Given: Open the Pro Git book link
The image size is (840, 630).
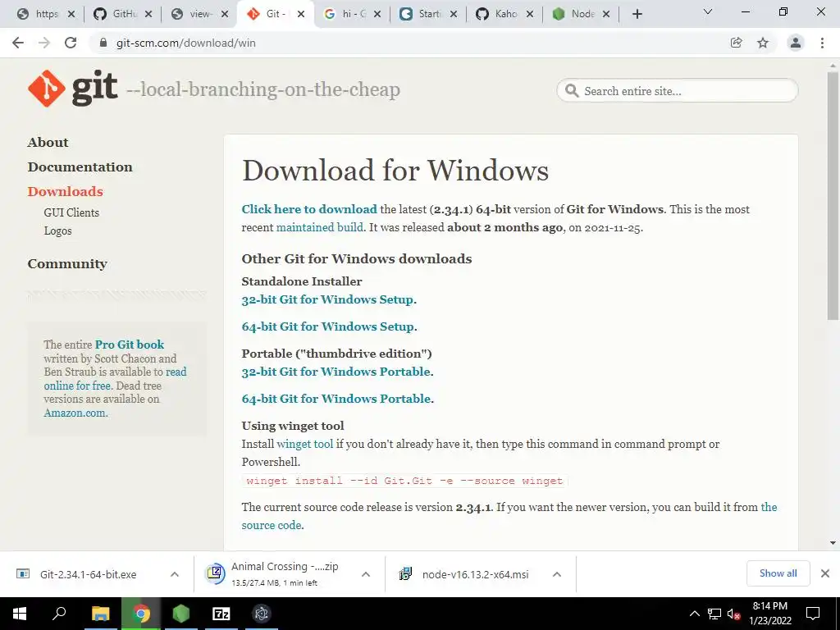Looking at the screenshot, I should point(130,345).
